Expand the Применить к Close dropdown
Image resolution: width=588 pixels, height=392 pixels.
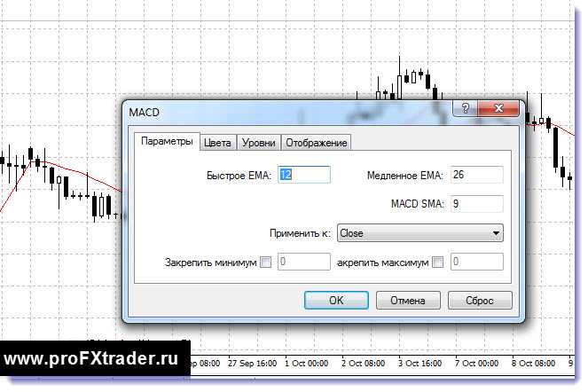pyautogui.click(x=420, y=233)
